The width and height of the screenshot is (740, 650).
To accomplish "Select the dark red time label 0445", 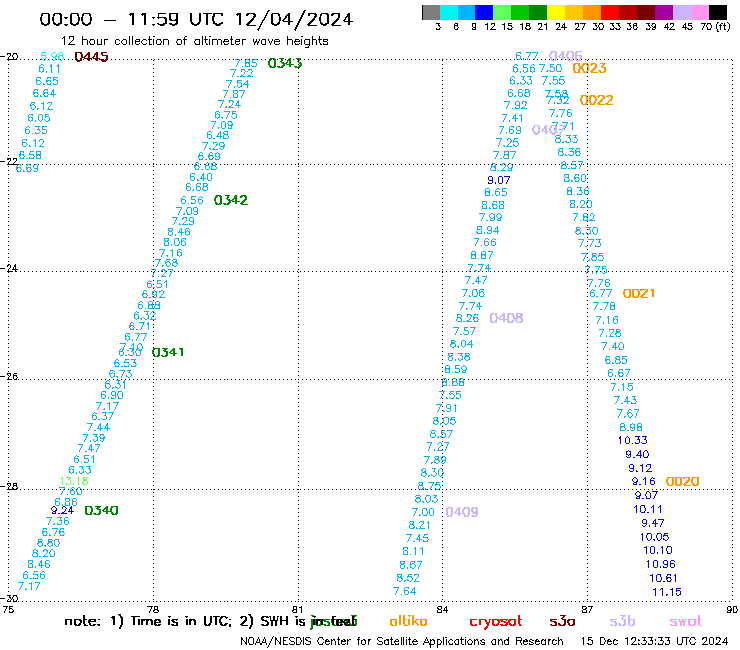I will (x=92, y=57).
